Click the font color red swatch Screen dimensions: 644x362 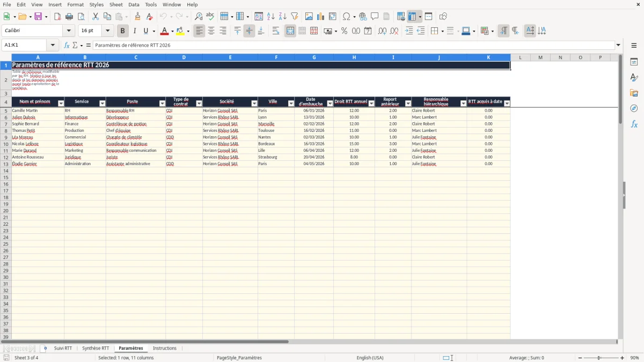click(x=164, y=31)
